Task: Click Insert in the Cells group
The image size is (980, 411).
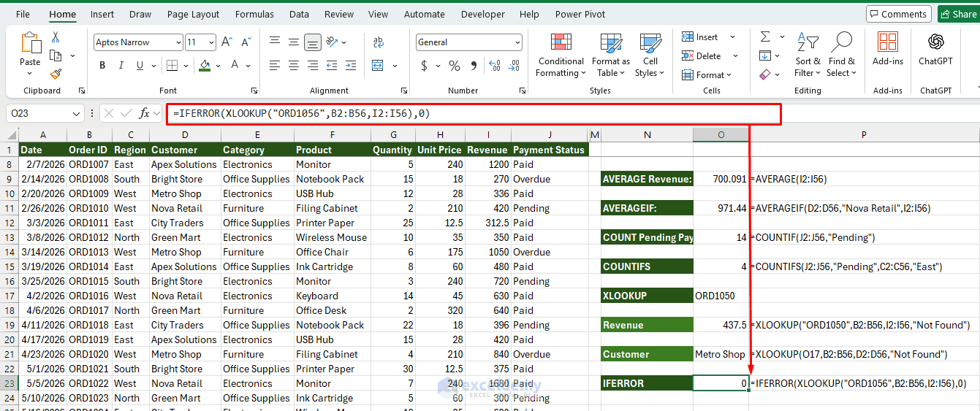Action: [x=700, y=37]
